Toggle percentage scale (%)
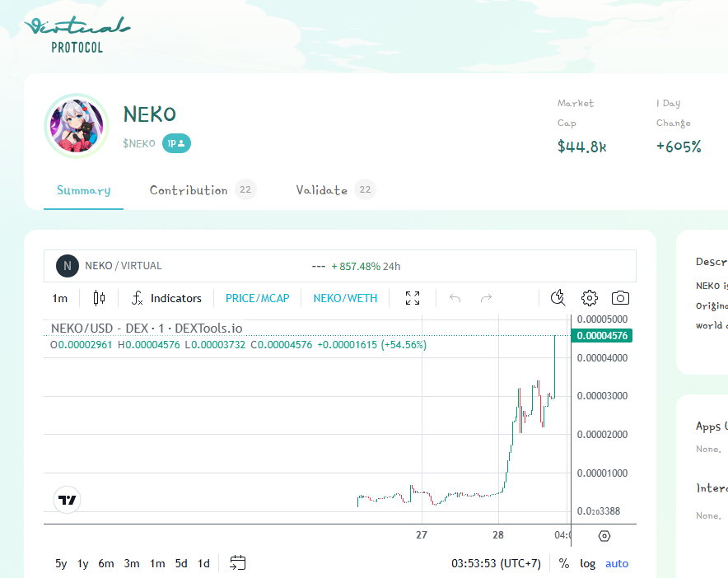728x578 pixels. [x=564, y=564]
